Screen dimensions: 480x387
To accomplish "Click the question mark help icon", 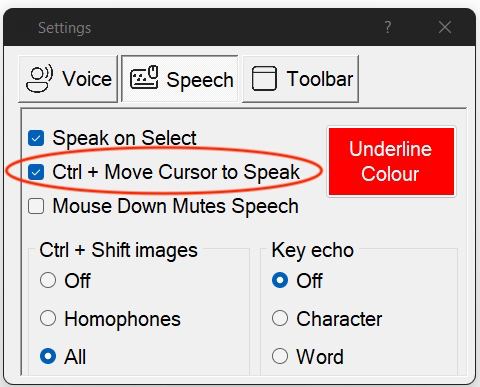I will click(388, 27).
